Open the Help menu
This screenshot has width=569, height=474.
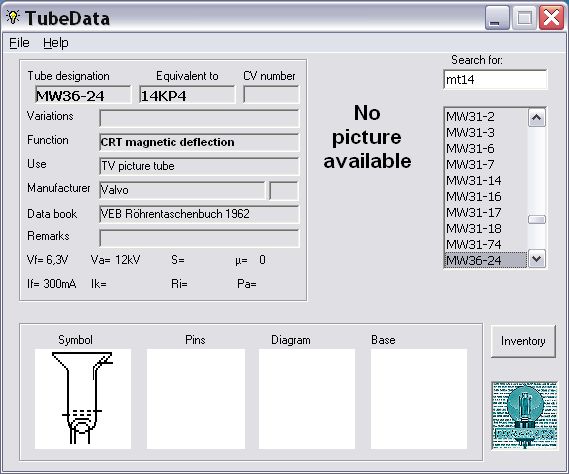[56, 43]
